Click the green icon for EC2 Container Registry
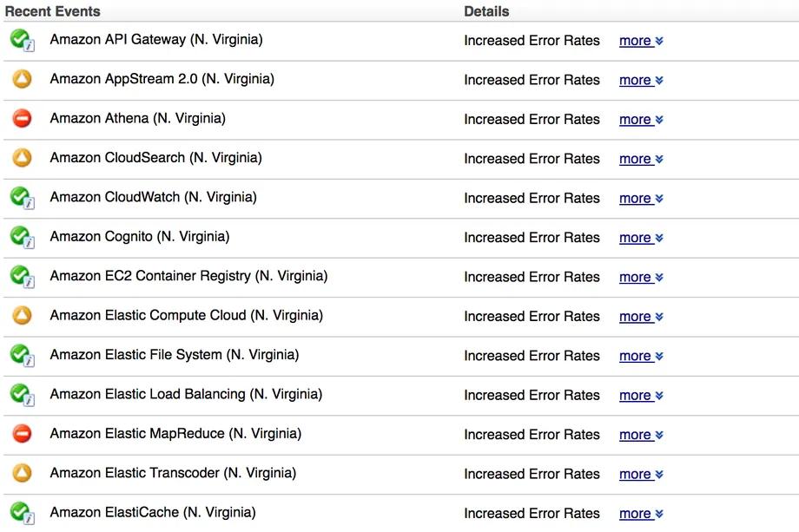The image size is (799, 532). coord(22,277)
